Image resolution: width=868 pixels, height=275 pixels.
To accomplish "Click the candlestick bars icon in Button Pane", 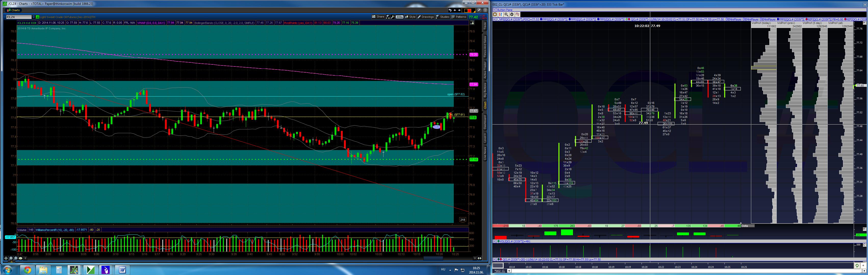I will (501, 14).
